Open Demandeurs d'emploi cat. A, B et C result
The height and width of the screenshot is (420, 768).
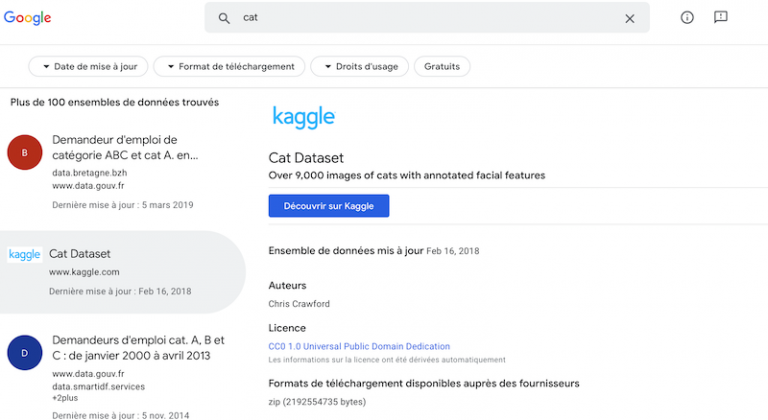click(138, 347)
